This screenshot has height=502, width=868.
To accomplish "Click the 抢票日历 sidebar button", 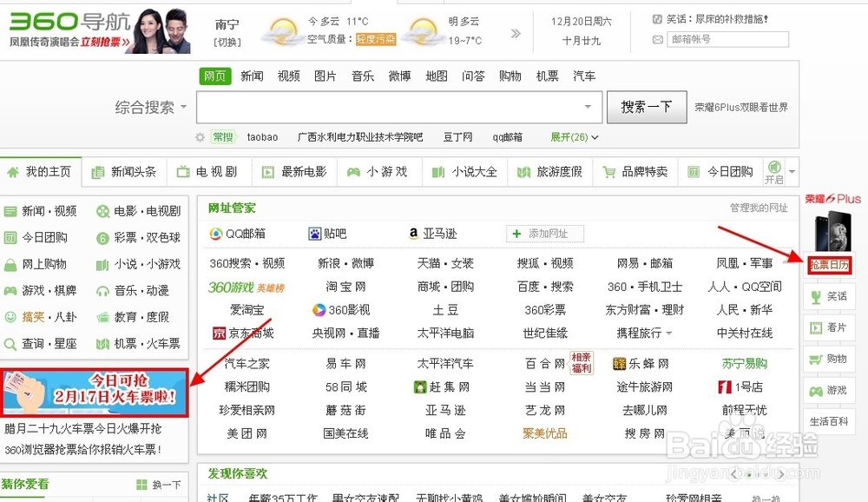I will point(829,265).
